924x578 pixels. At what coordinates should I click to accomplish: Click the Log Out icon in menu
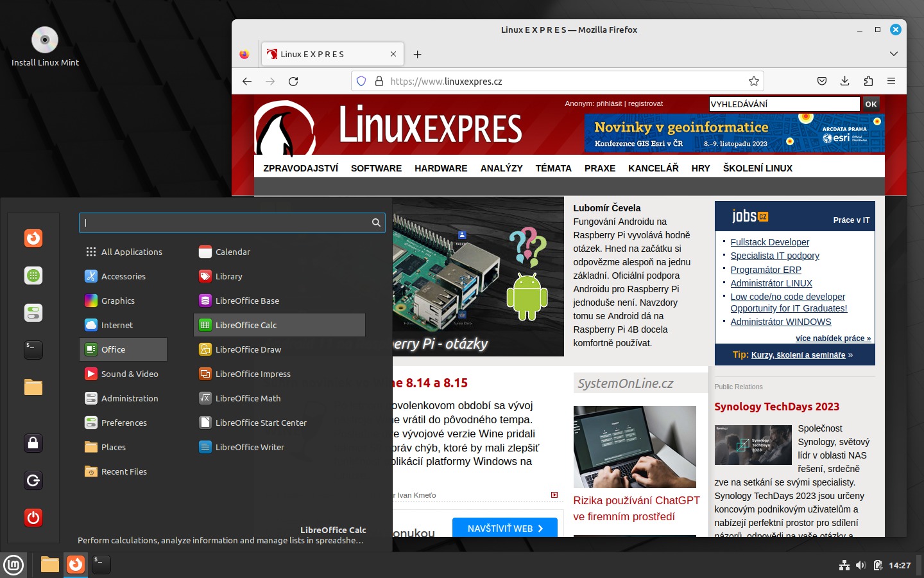(x=33, y=480)
